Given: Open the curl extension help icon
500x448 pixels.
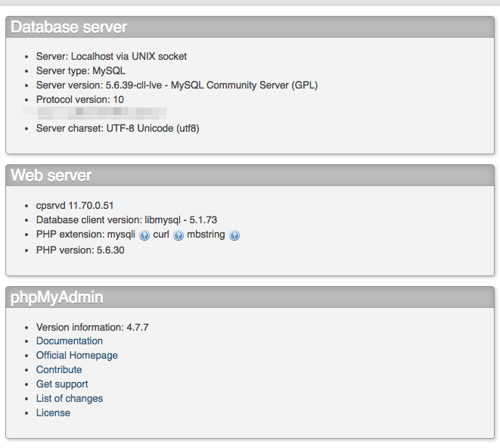Looking at the screenshot, I should pos(179,235).
